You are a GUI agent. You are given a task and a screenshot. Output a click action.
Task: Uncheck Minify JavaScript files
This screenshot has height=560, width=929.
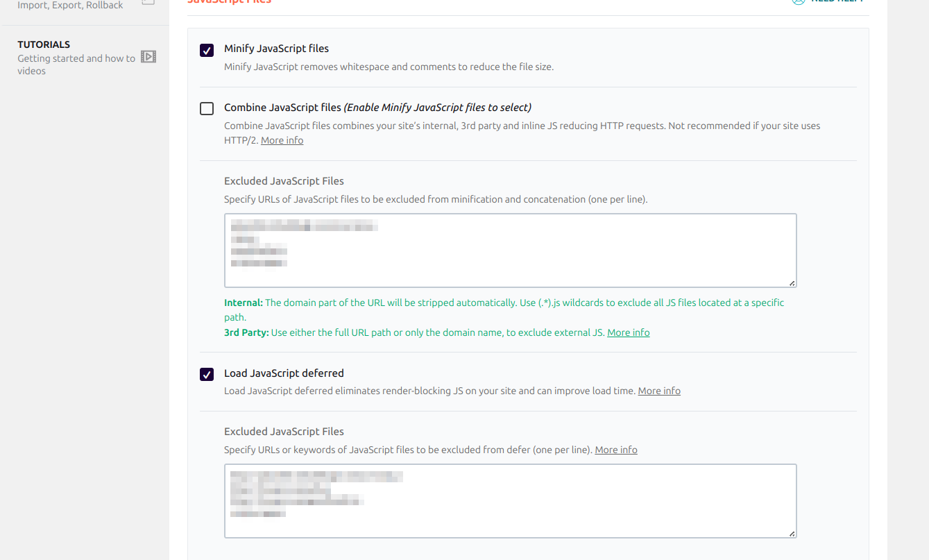[x=207, y=50]
